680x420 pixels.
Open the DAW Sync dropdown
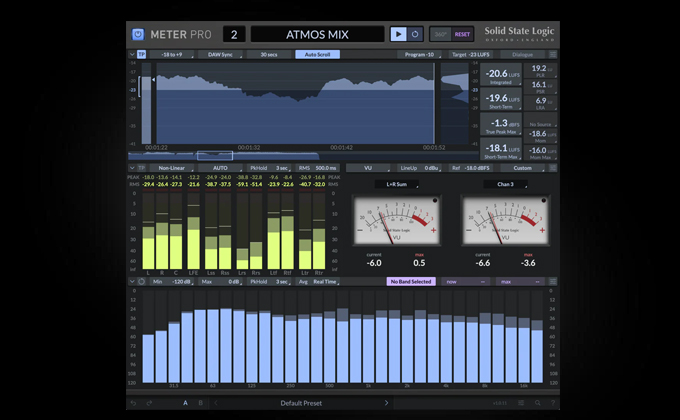[x=220, y=54]
